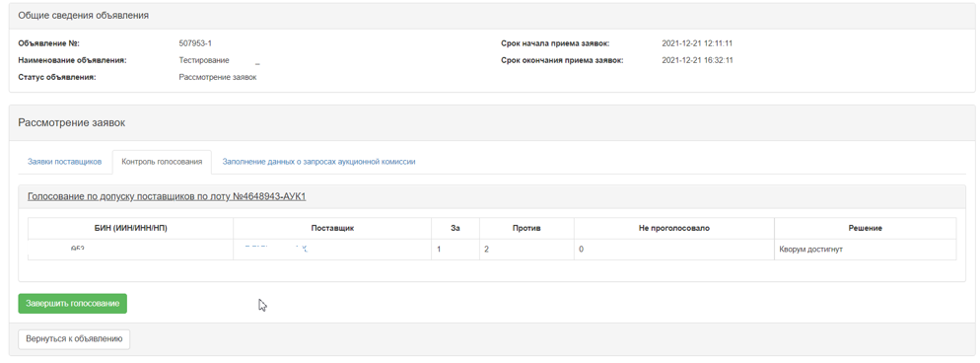
Task: Click the Поставщик column header
Action: (x=332, y=229)
